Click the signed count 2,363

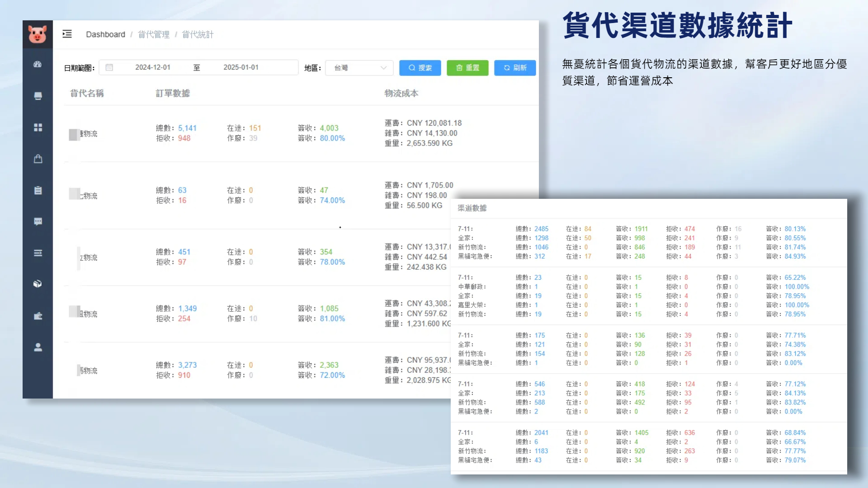329,365
